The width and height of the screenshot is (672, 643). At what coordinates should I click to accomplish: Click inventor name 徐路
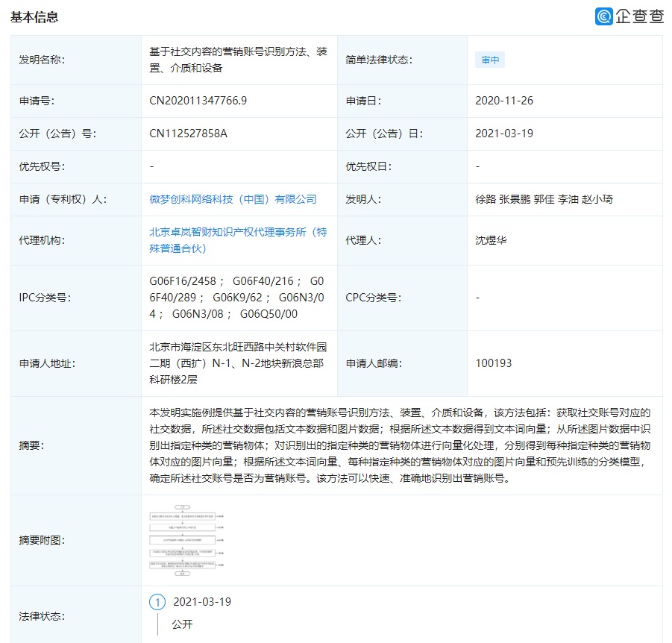click(486, 199)
